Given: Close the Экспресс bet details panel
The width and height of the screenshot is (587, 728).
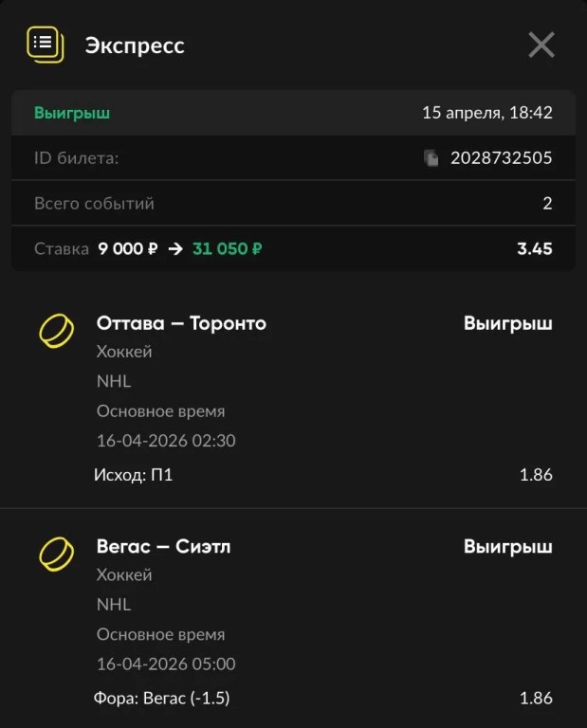Looking at the screenshot, I should (x=541, y=45).
